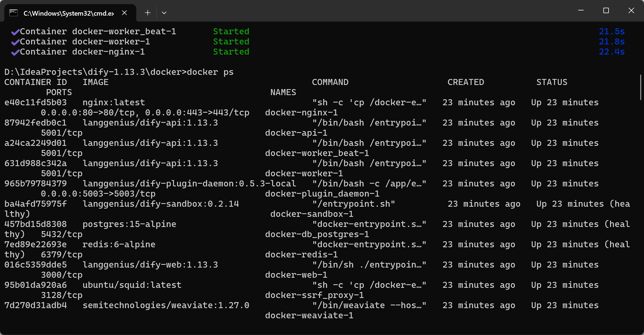The image size is (644, 335).
Task: Minimize the terminal window
Action: pos(581,10)
